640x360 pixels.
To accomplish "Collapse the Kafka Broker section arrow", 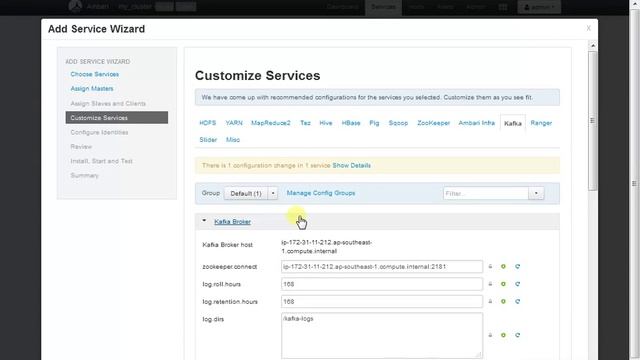I will 204,221.
